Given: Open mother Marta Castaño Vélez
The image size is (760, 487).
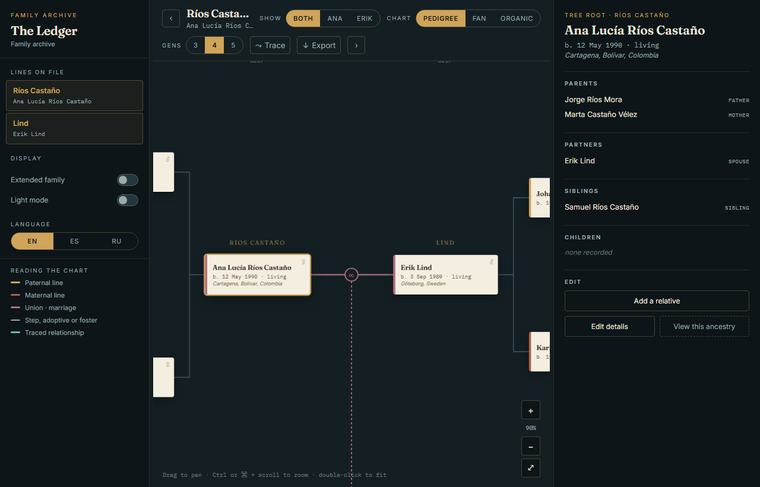Looking at the screenshot, I should click(x=657, y=115).
